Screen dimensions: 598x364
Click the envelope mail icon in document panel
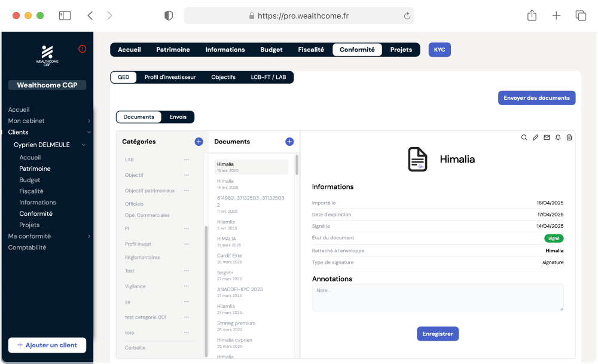547,137
